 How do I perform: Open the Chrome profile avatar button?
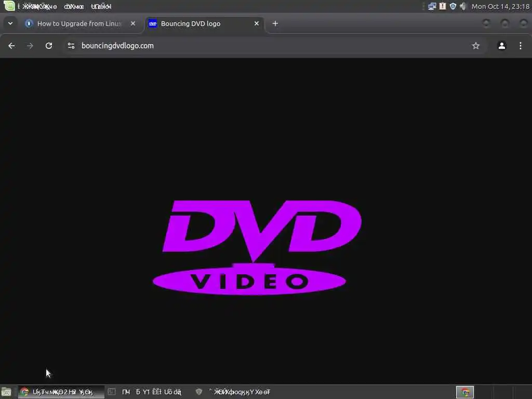[502, 46]
